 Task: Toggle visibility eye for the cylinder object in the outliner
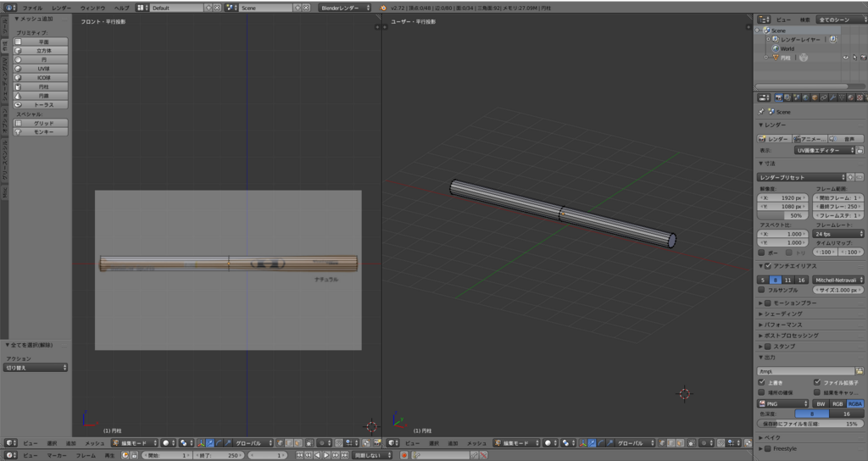846,58
